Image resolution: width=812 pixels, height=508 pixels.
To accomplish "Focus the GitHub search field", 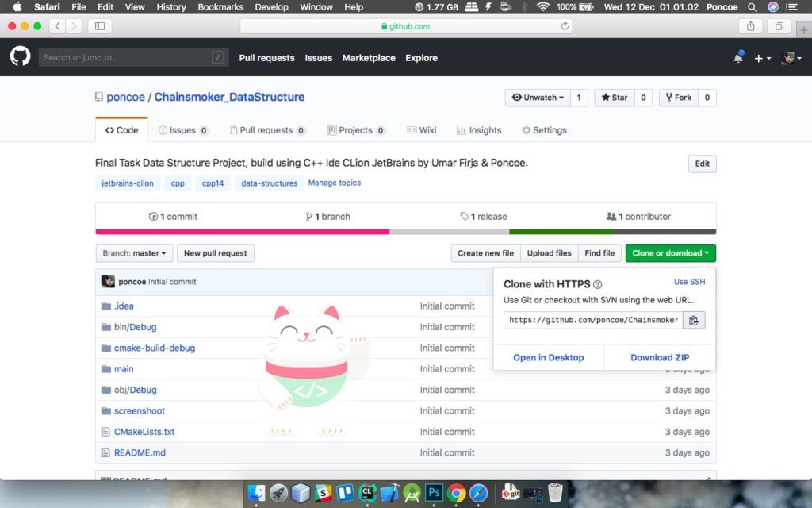I will [x=133, y=57].
